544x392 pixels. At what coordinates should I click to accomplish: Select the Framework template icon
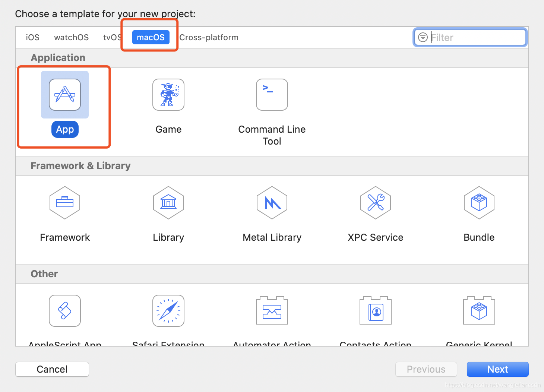65,203
